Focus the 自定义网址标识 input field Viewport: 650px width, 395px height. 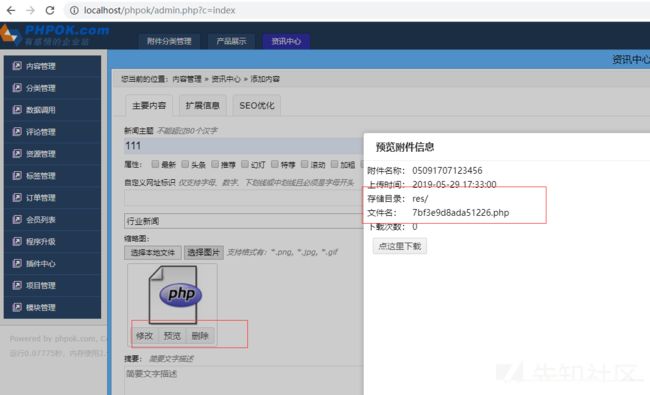(x=244, y=198)
